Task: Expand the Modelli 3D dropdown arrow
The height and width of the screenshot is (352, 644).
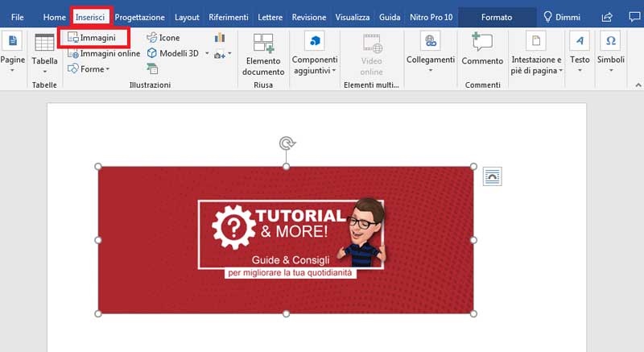Action: [x=207, y=53]
